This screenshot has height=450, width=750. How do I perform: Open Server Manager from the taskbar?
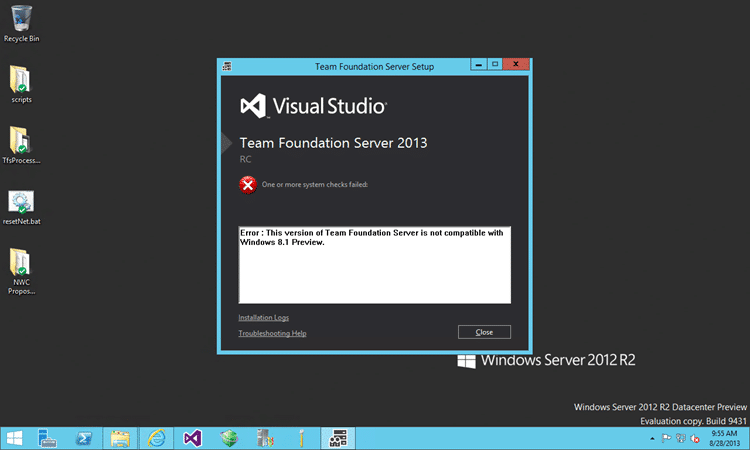[47, 438]
